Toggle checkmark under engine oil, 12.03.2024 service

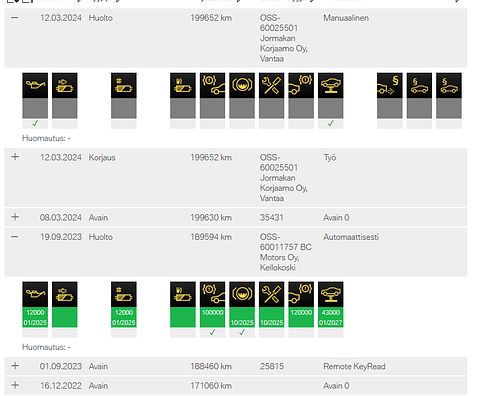pos(35,124)
